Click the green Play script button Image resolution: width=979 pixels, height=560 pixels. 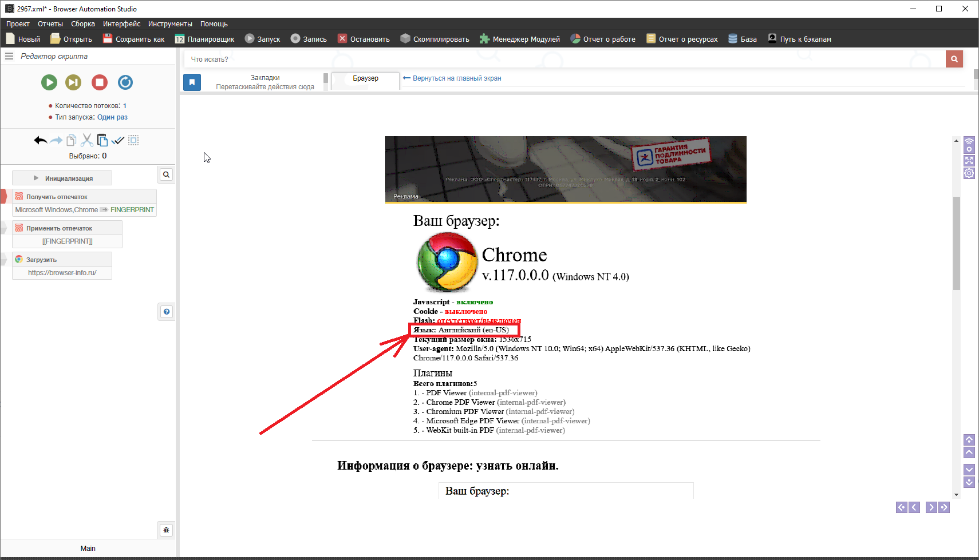pyautogui.click(x=49, y=82)
